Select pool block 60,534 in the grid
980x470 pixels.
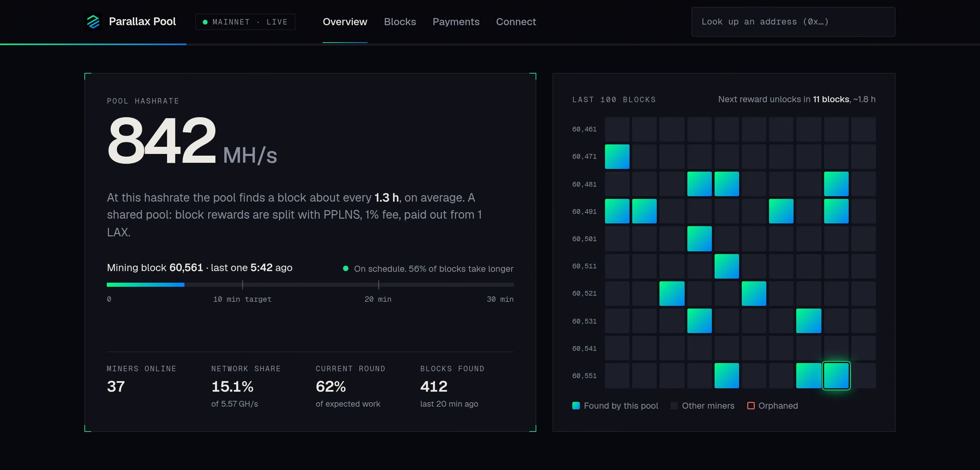pos(699,321)
